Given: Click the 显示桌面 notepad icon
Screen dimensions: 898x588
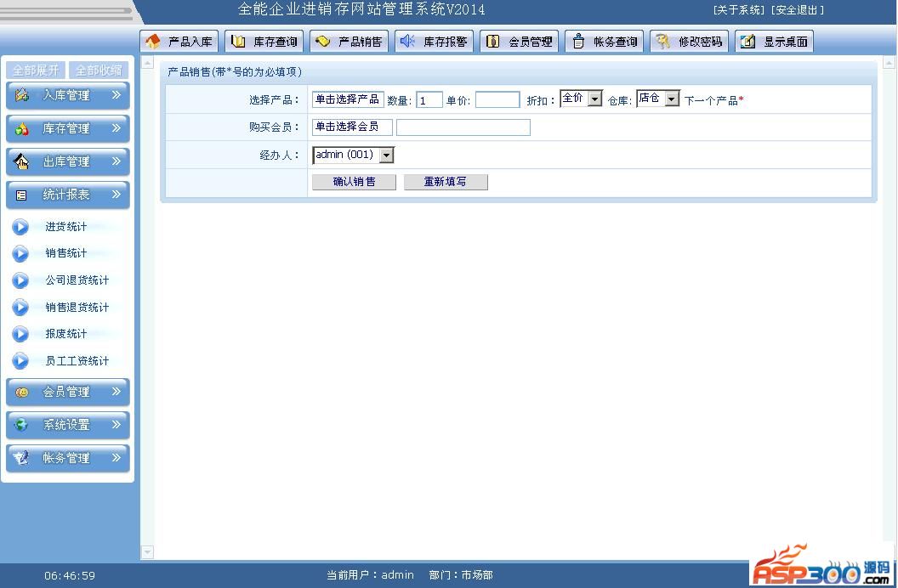Looking at the screenshot, I should 747,41.
